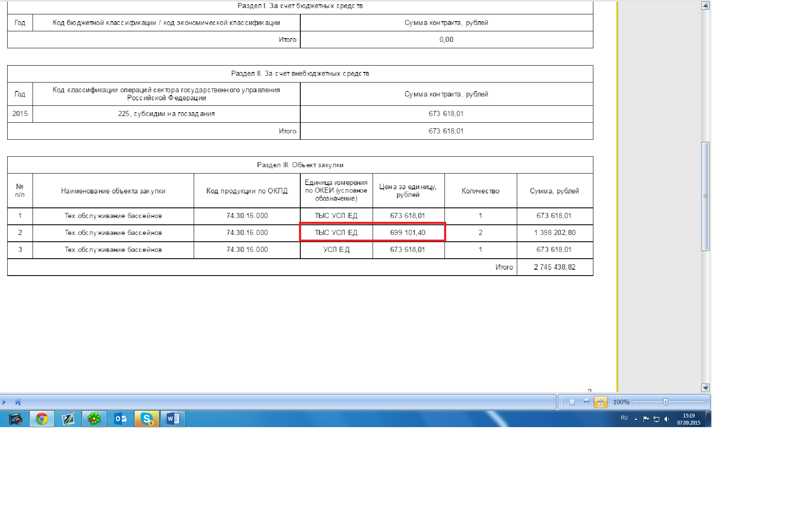
Task: Click the vertical scrollbar thumb
Action: (x=705, y=196)
